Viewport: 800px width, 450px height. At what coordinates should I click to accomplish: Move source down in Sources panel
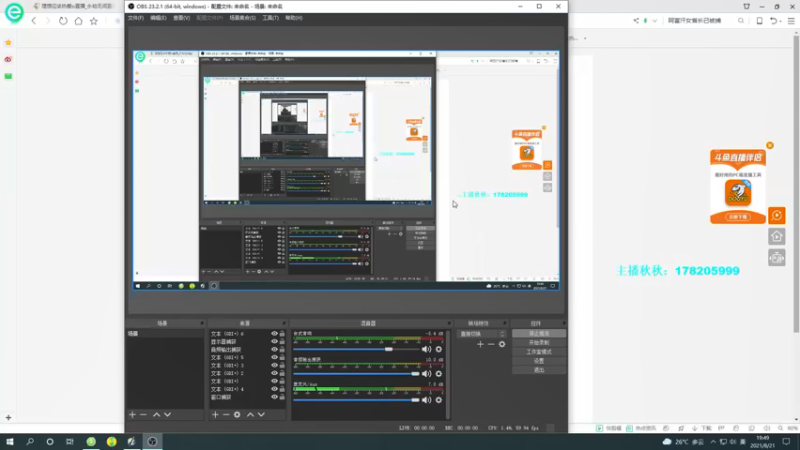coord(261,415)
